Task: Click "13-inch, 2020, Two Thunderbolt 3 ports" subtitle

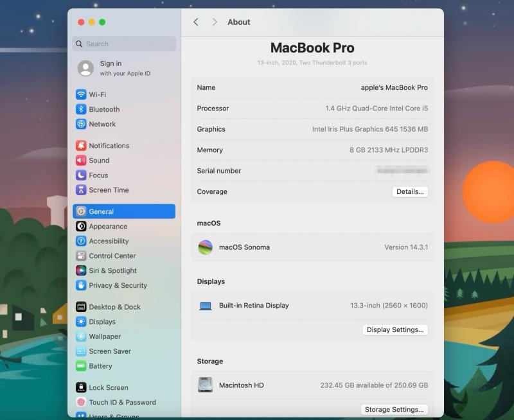Action: click(x=312, y=62)
